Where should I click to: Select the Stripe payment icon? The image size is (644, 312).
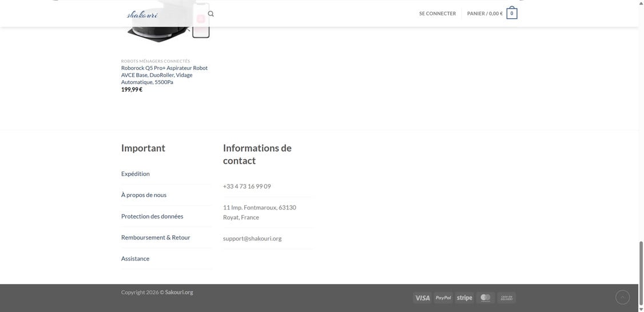tap(464, 298)
